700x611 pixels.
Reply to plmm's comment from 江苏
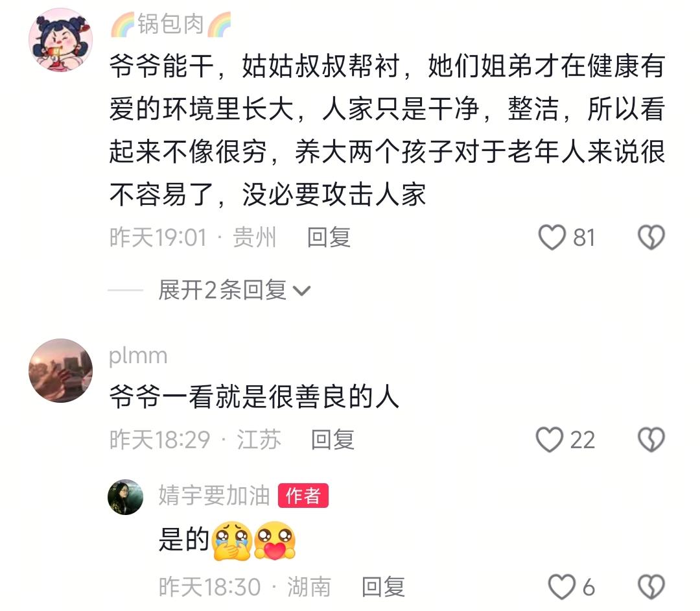click(x=332, y=440)
